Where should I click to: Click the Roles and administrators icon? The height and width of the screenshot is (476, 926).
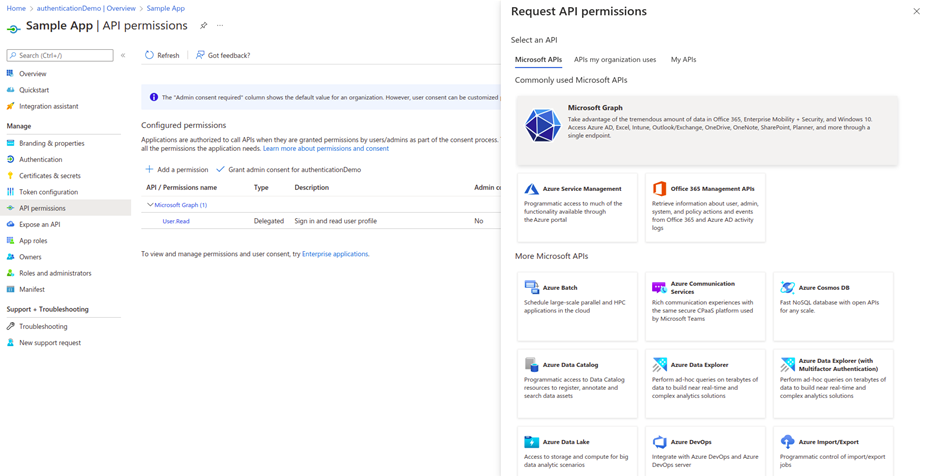click(10, 273)
